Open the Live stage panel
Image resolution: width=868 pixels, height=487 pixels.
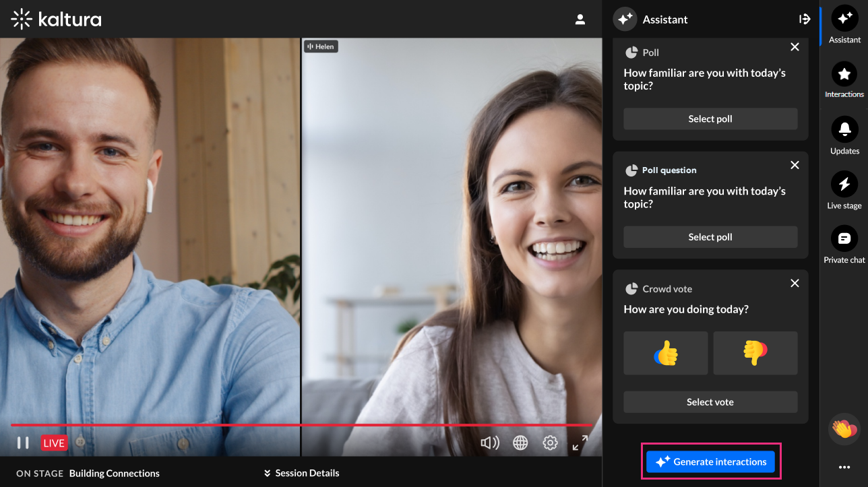844,185
